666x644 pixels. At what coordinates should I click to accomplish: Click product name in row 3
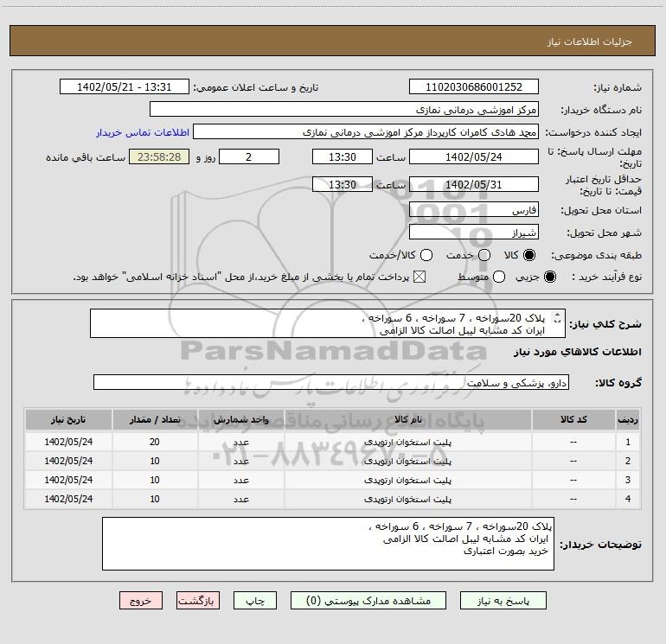coord(407,480)
